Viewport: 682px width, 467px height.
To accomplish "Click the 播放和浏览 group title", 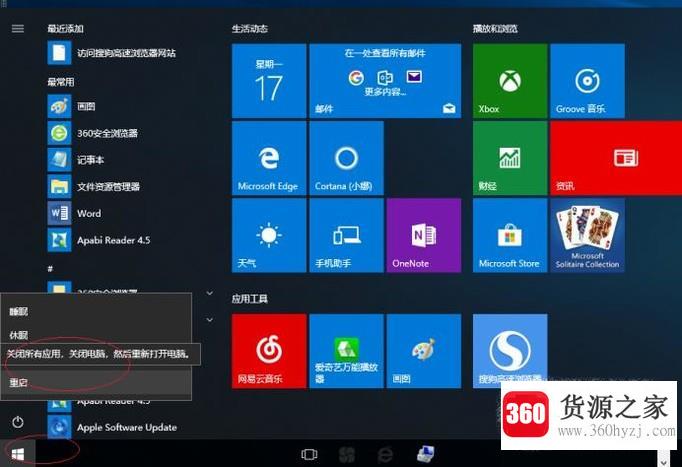I will coord(495,29).
